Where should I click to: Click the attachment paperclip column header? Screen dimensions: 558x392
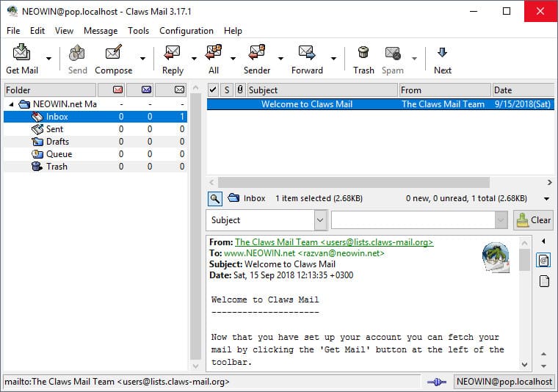point(240,90)
